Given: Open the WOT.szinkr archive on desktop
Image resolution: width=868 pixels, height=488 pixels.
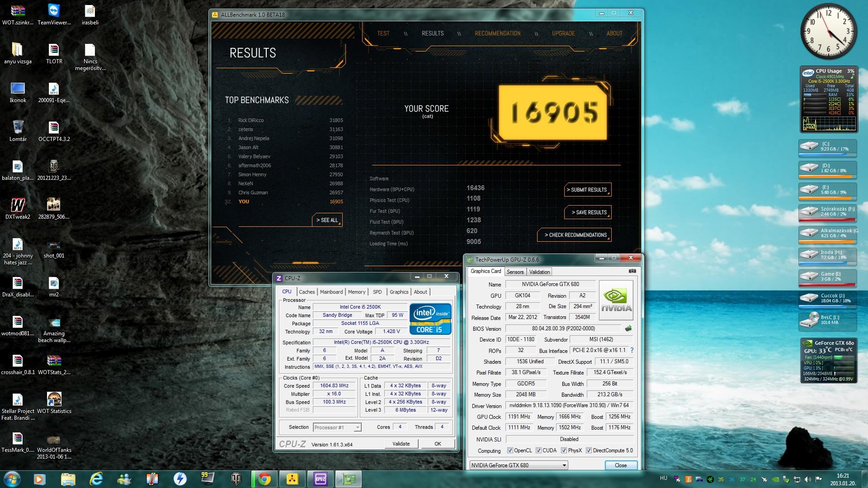Looking at the screenshot, I should pyautogui.click(x=18, y=14).
